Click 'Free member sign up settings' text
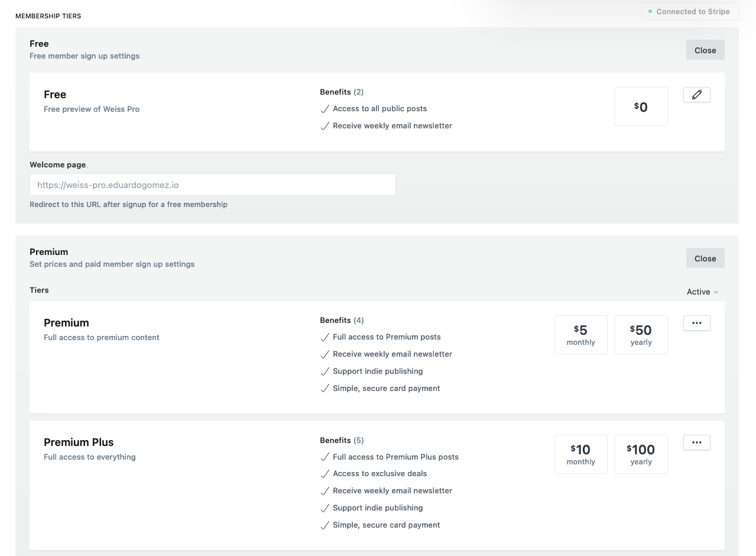The height and width of the screenshot is (556, 756). pyautogui.click(x=85, y=56)
